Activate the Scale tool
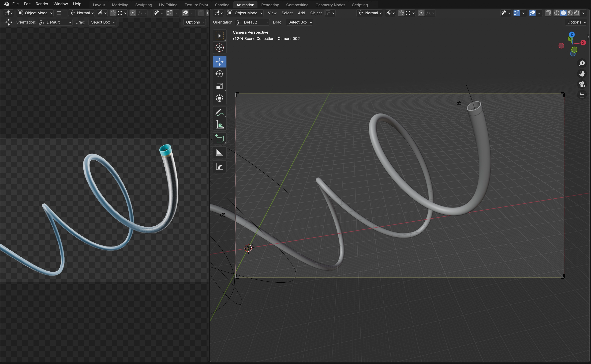 (219, 86)
